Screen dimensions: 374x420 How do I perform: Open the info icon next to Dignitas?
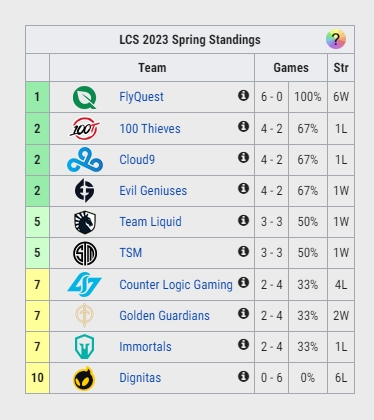click(243, 376)
